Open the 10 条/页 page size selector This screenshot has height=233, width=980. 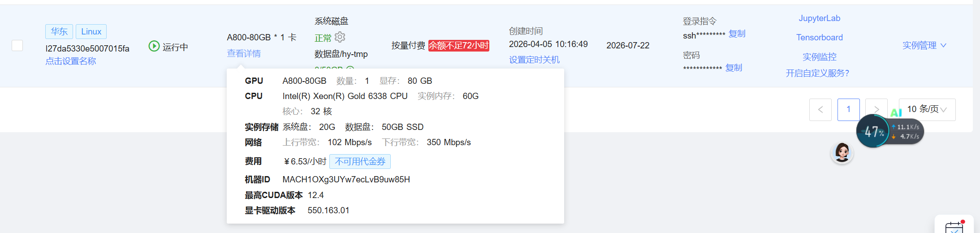[x=927, y=109]
